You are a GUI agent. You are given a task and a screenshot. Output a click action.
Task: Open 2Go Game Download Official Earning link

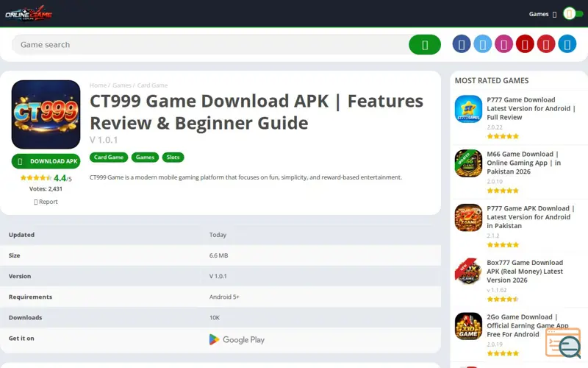528,325
